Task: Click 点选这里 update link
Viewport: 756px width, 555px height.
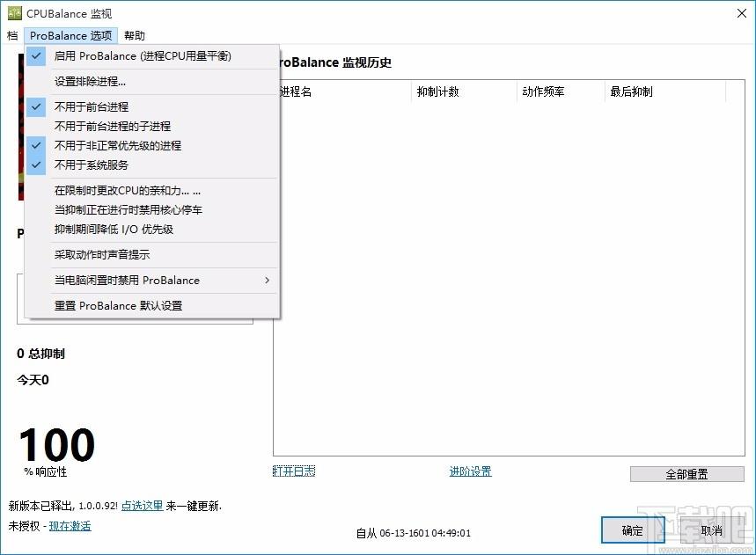Action: (142, 506)
